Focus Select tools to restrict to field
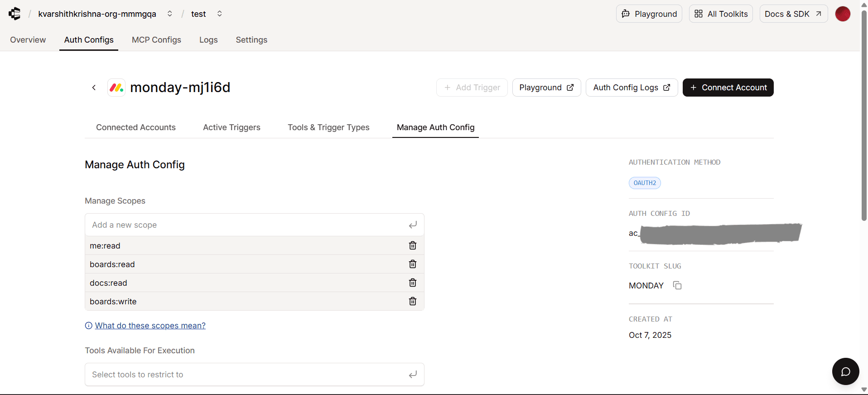This screenshot has height=395, width=868. coord(254,375)
